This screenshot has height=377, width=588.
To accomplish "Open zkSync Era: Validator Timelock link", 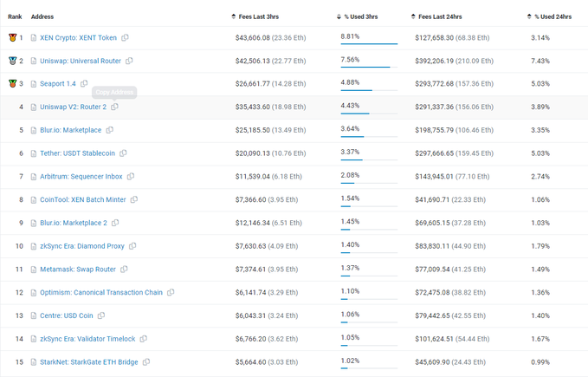I will (87, 339).
